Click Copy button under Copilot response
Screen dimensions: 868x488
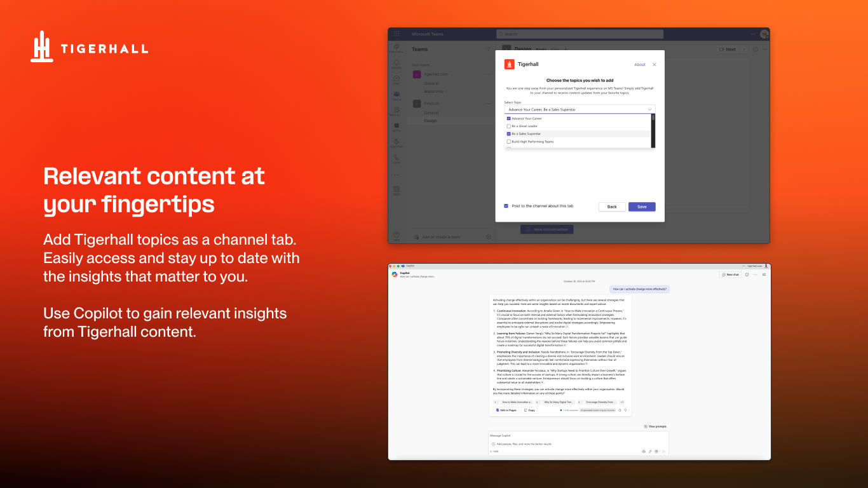[x=529, y=410]
